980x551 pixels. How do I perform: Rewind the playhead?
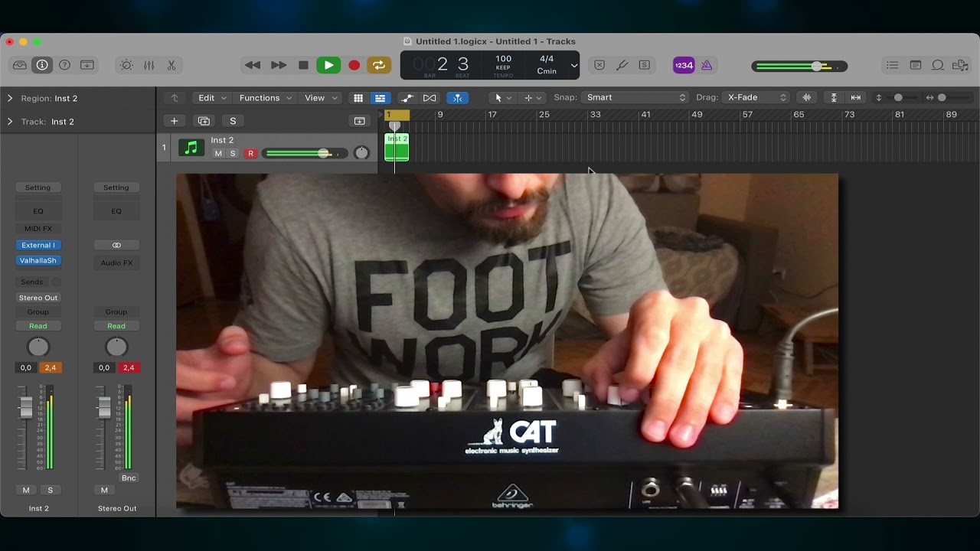click(253, 65)
